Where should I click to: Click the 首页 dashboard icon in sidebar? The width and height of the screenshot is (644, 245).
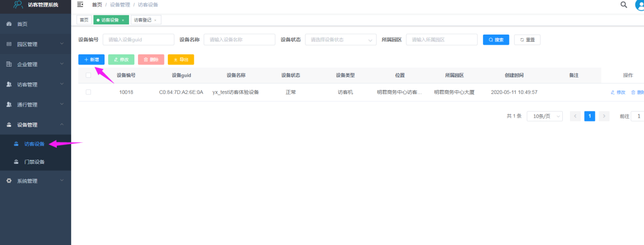pos(9,24)
